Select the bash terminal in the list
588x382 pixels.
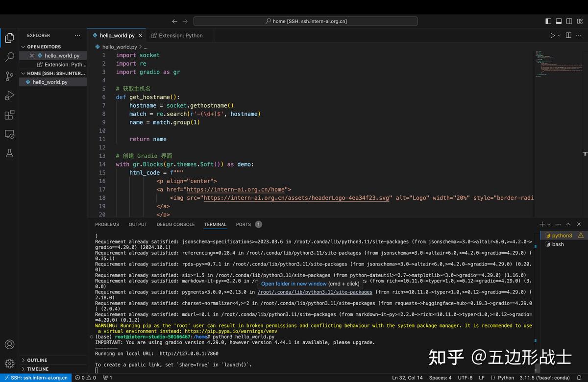coord(558,244)
